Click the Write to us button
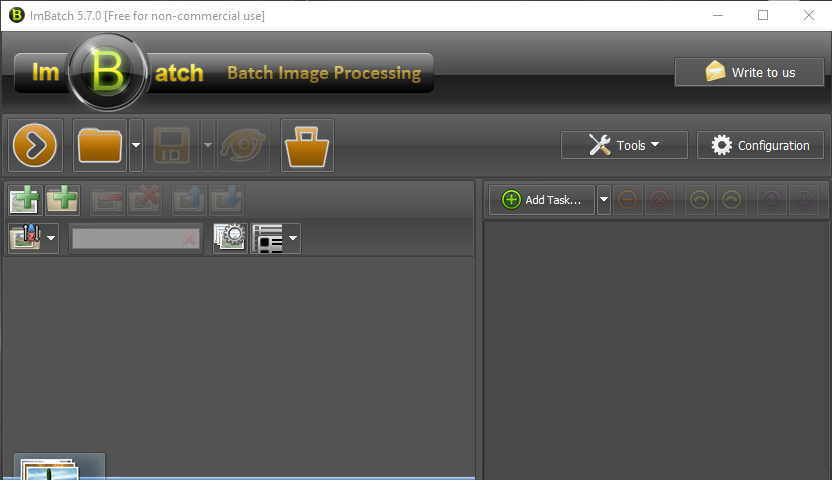This screenshot has width=832, height=480. point(749,72)
